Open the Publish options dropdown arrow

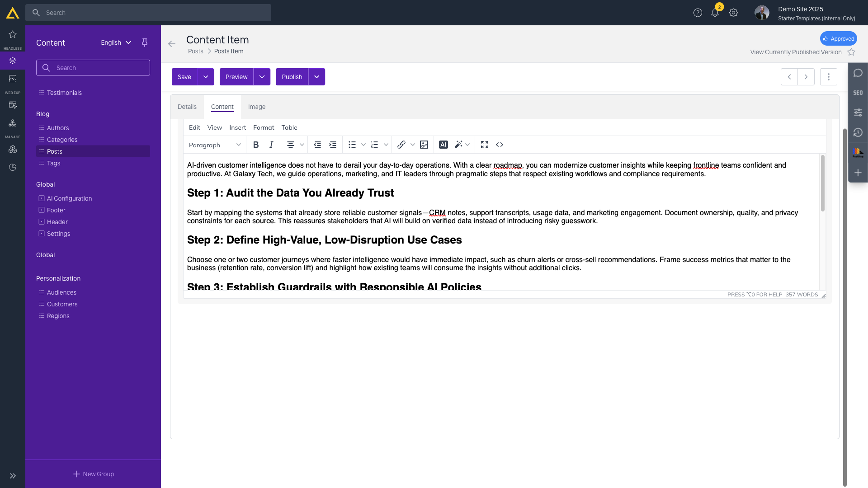click(317, 77)
